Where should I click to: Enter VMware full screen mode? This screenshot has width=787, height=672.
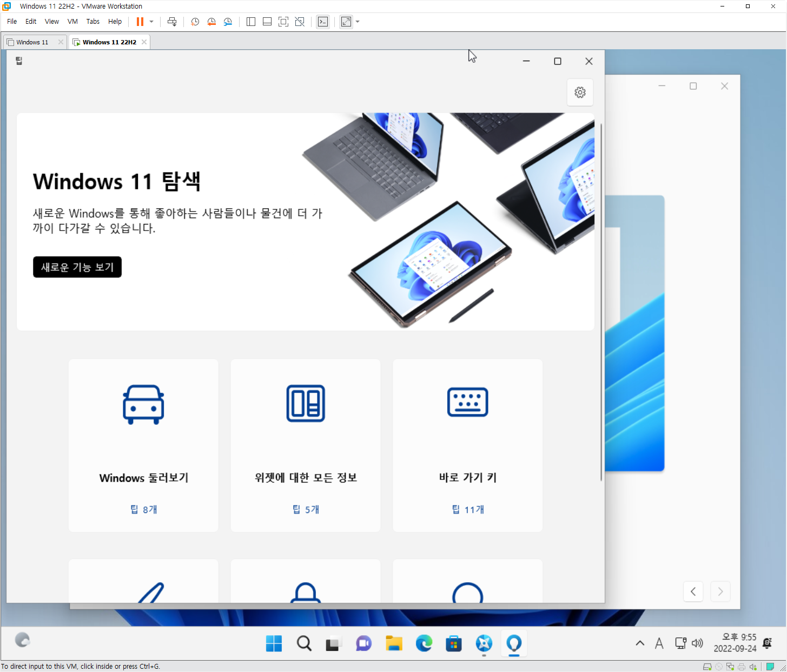[283, 22]
